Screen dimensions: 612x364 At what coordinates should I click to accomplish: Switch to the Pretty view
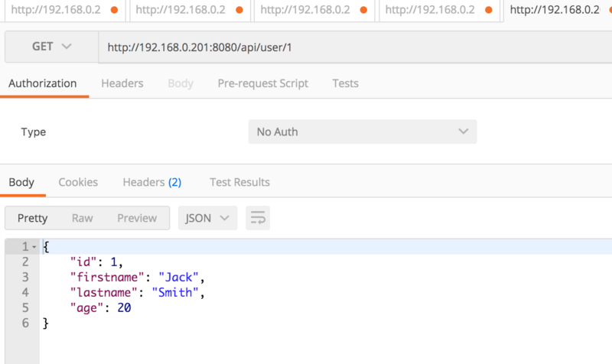(x=32, y=218)
